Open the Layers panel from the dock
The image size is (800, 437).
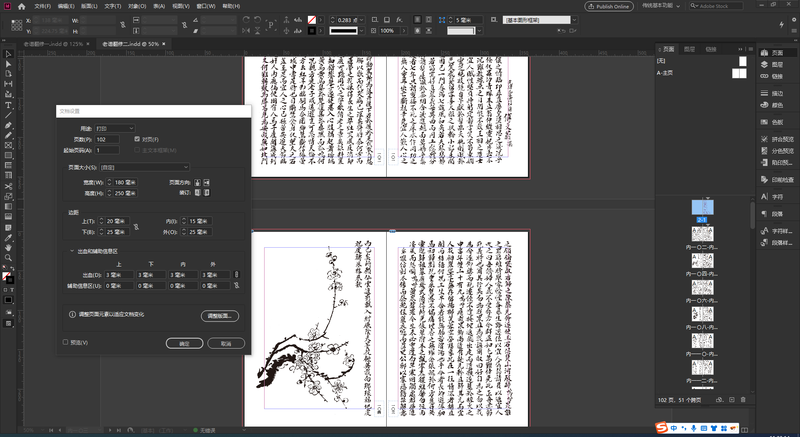770,64
